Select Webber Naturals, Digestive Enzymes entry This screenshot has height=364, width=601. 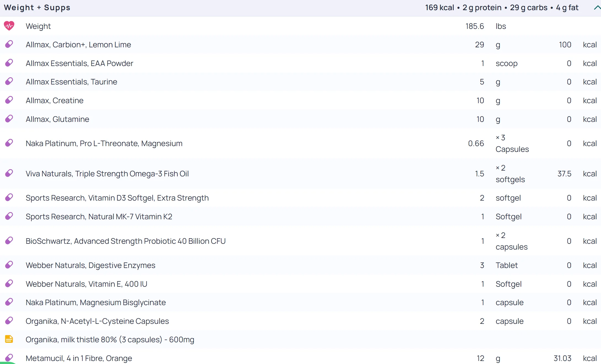coord(90,265)
